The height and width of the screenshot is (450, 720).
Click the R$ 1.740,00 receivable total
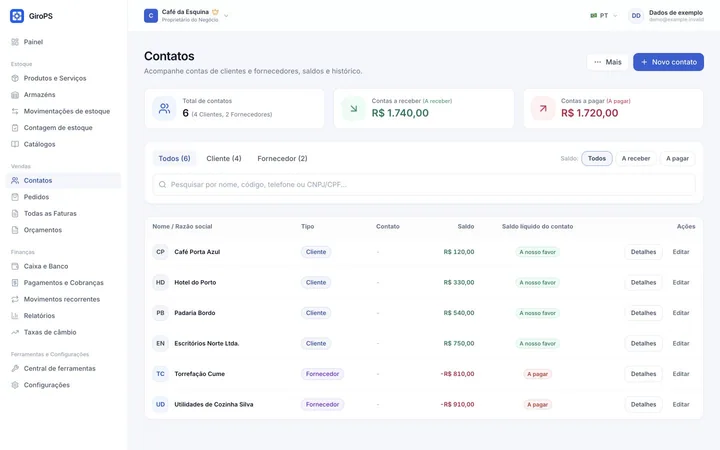tap(400, 113)
